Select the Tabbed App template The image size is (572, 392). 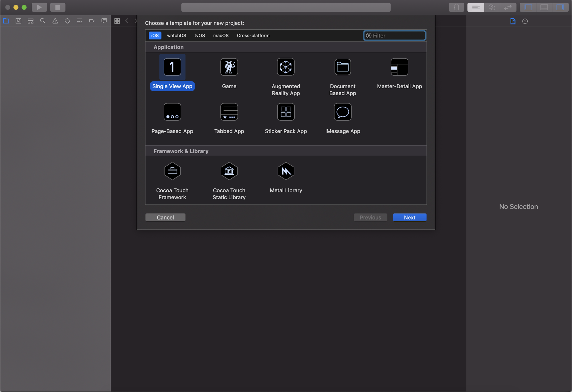pyautogui.click(x=229, y=112)
